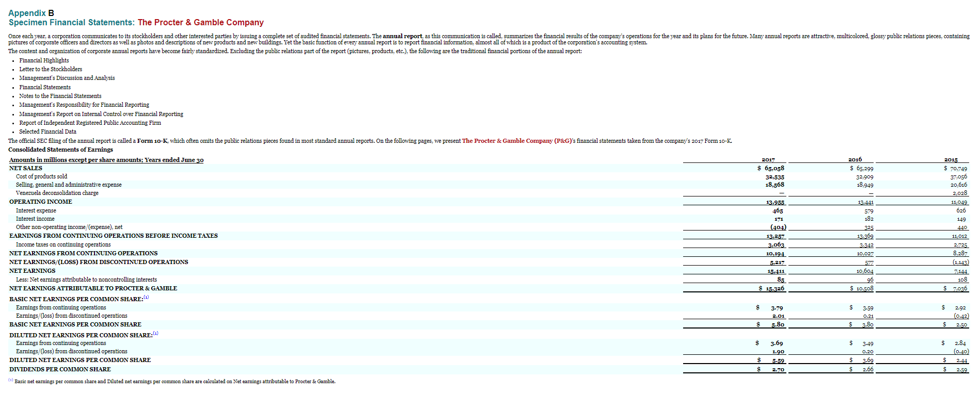
Task: Click the "Interest income" row label
Action: pyautogui.click(x=35, y=219)
